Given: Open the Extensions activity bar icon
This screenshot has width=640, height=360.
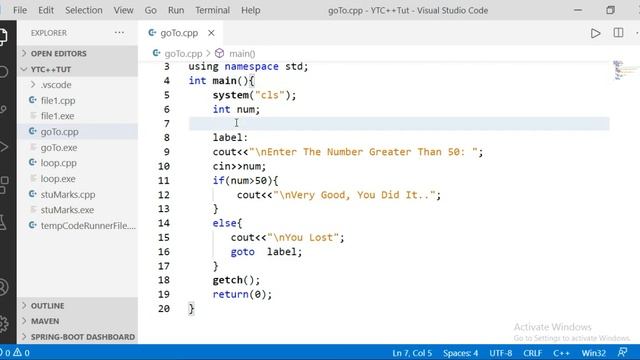Looking at the screenshot, I should click(4, 184).
